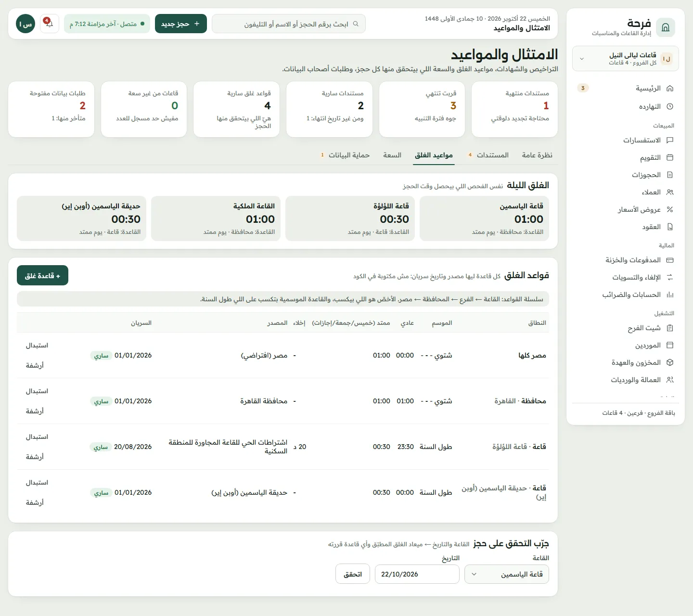Click استبدال in the قاعة اللؤلؤة rule row

pos(37,437)
